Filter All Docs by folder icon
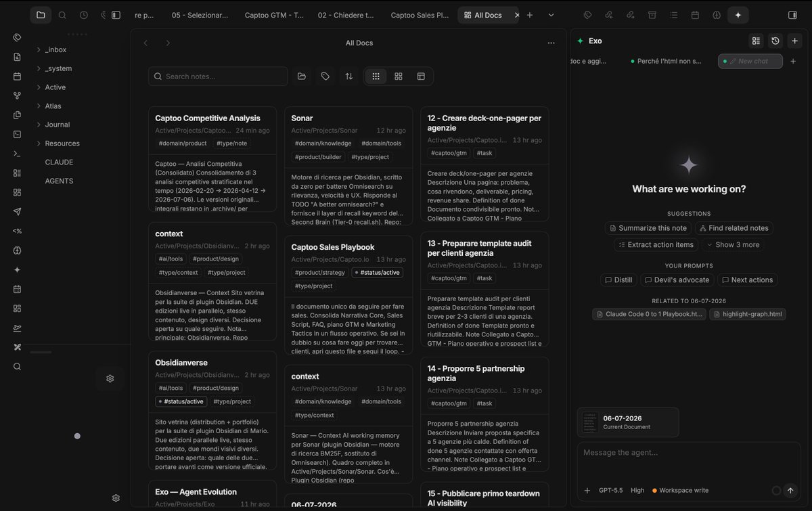Screen dimensions: 812x511 pos(302,76)
